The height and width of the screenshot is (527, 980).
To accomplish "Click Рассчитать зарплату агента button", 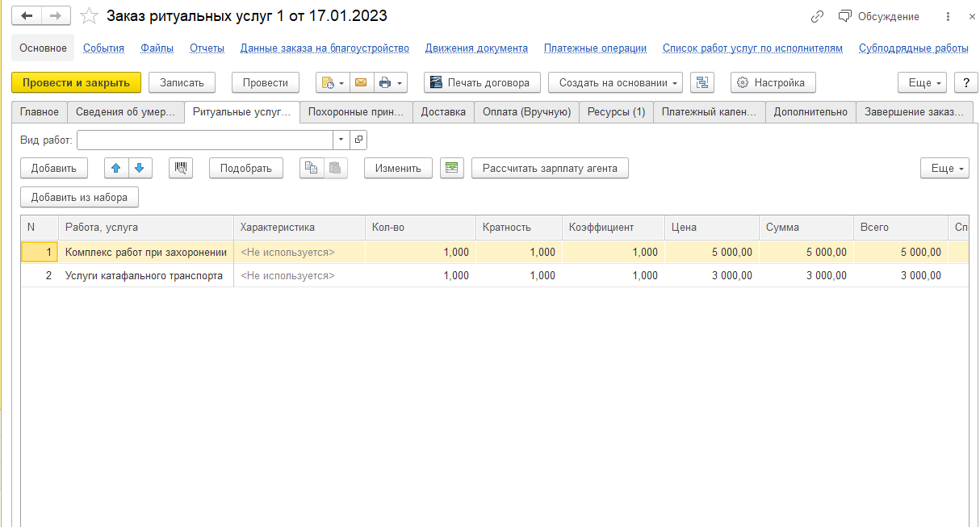I will [550, 168].
